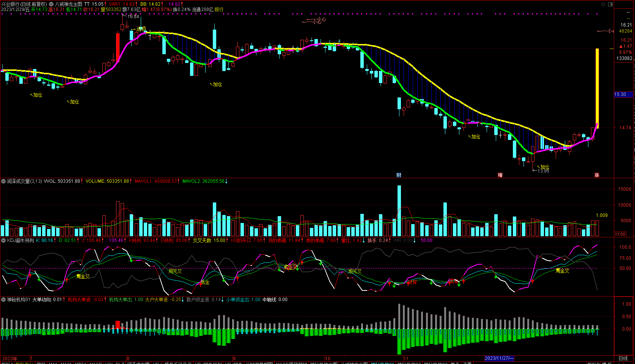Click the red 涨 marker icon
Viewport: 635px width, 364px height.
point(597,175)
